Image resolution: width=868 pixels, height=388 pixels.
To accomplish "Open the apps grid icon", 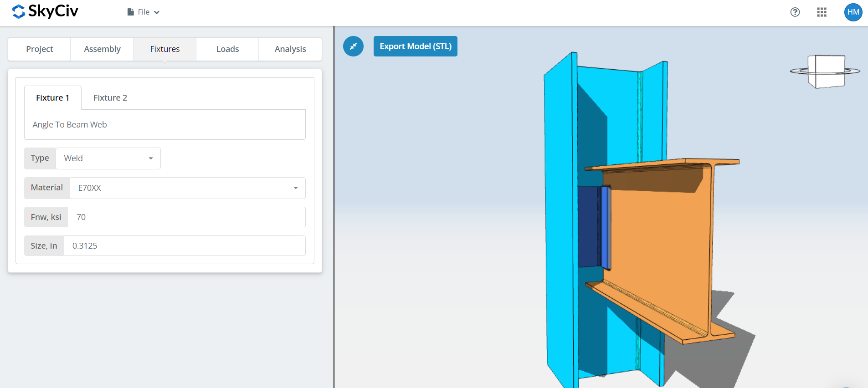I will (x=822, y=12).
